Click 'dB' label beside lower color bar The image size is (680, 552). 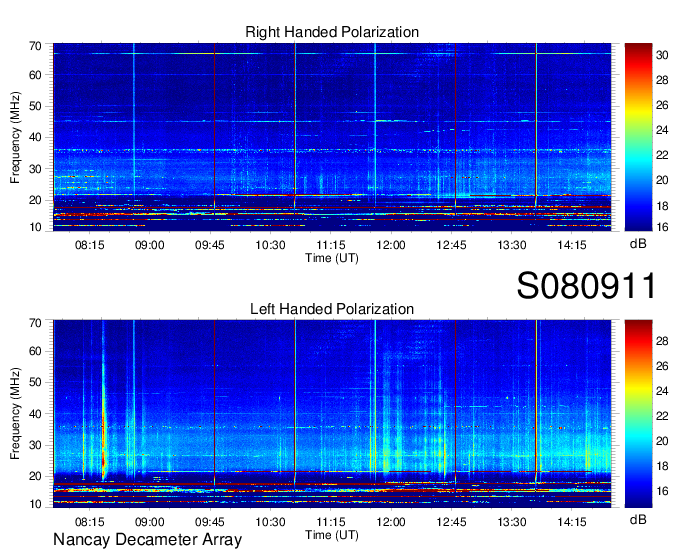tap(638, 519)
